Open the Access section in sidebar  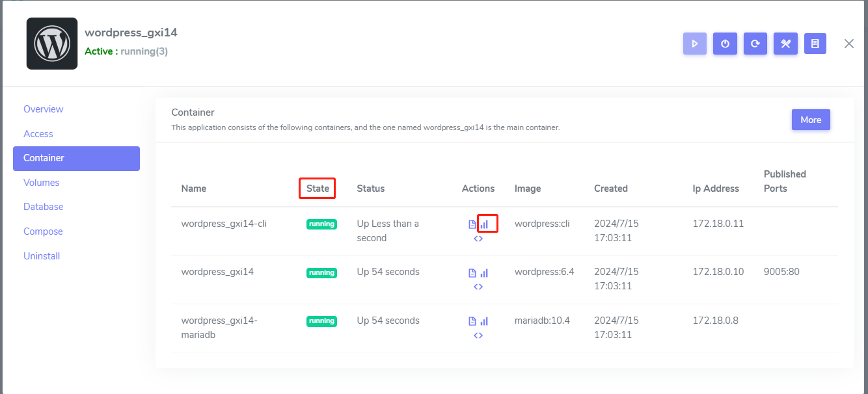(x=38, y=134)
